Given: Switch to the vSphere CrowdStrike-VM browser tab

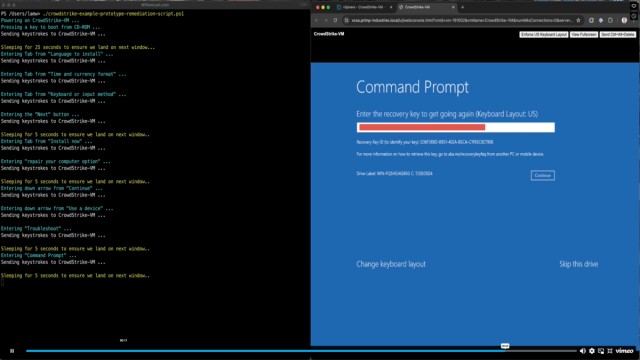Looking at the screenshot, I should tap(363, 7).
